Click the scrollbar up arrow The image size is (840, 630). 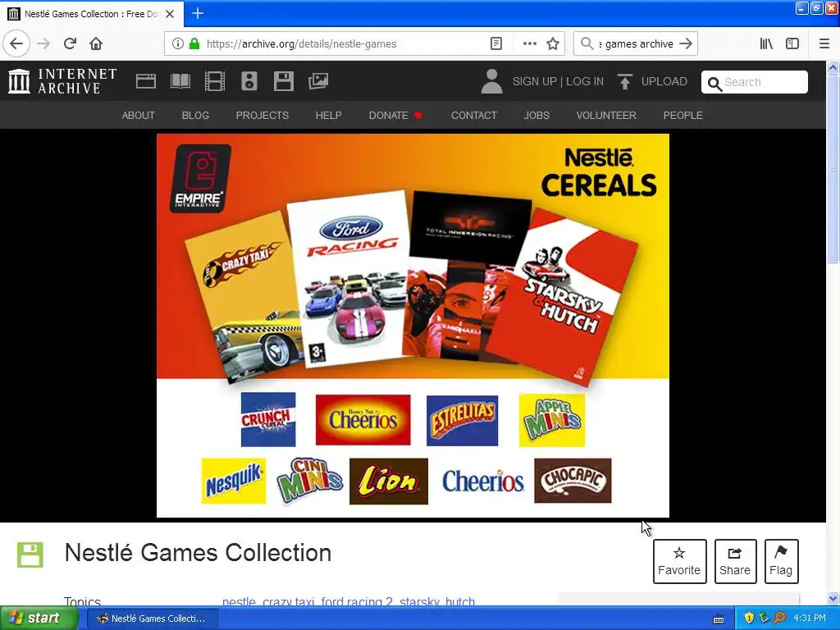tap(833, 67)
